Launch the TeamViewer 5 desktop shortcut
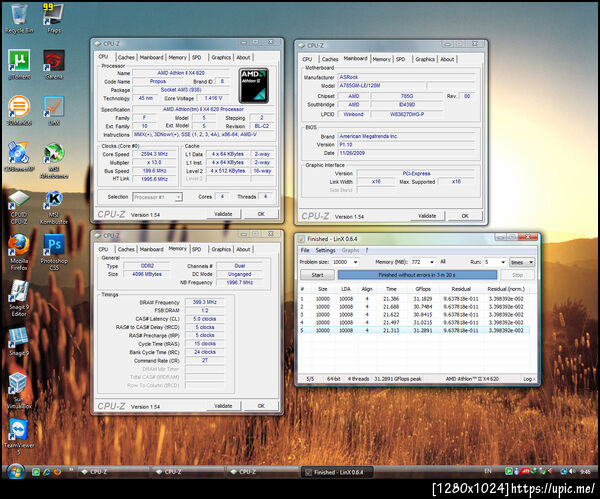This screenshot has width=600, height=499. click(19, 437)
